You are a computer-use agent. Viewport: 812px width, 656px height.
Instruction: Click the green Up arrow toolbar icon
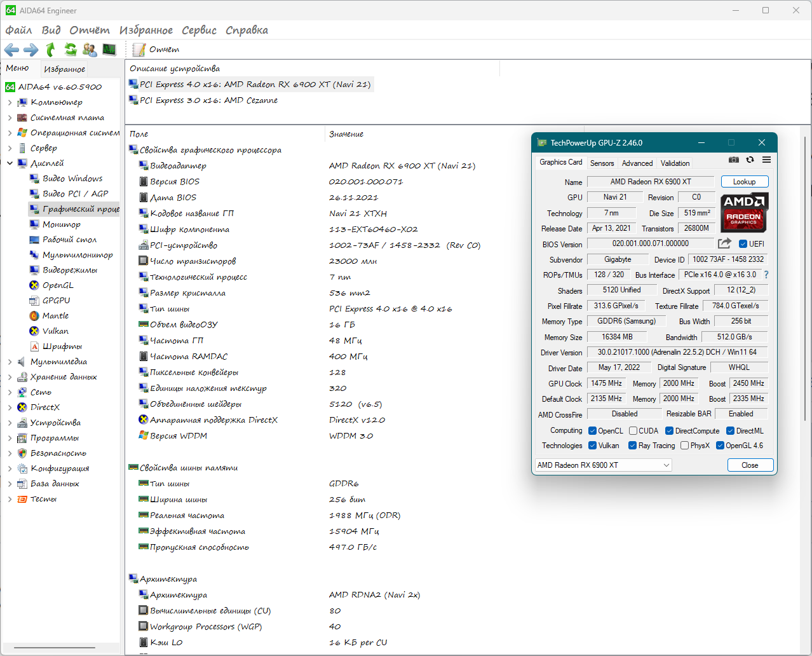coord(51,50)
